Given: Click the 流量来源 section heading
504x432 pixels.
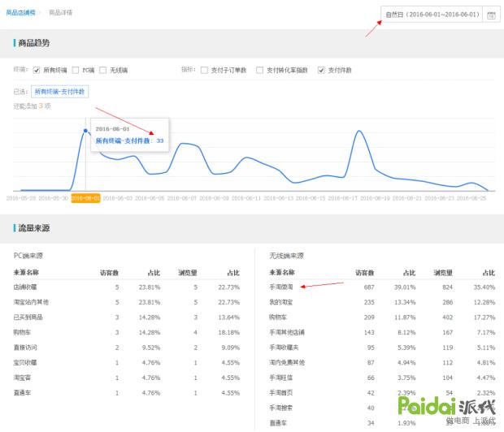Looking at the screenshot, I should coord(34,228).
